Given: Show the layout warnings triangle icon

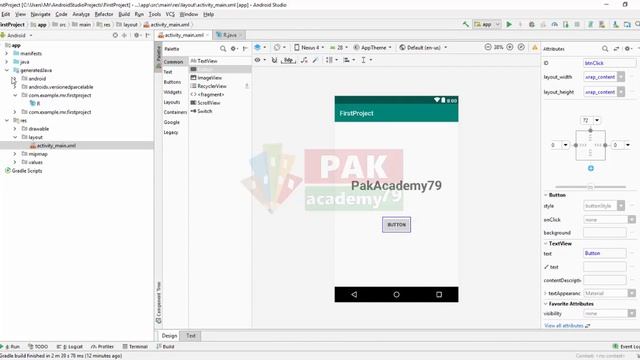Looking at the screenshot, I should coord(535,48).
